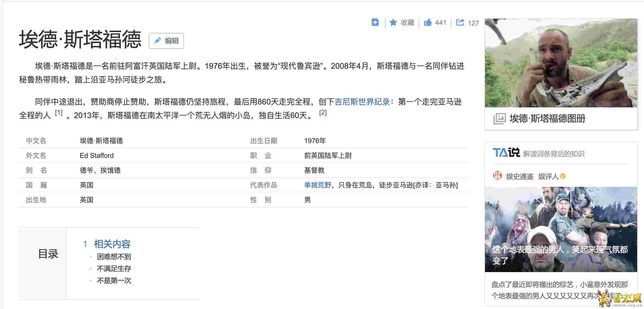Click the 娱史通鉴 author avatar icon
Screen dimensions: 644x309
click(497, 176)
